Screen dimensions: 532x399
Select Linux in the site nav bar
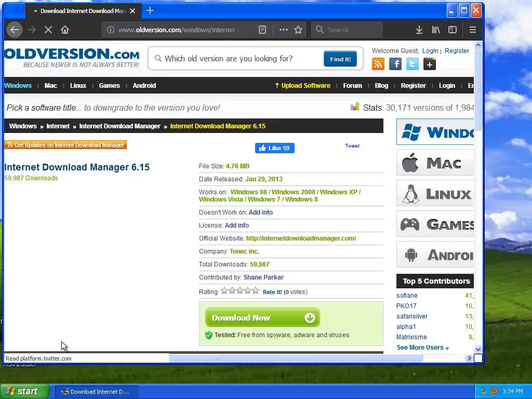[78, 86]
